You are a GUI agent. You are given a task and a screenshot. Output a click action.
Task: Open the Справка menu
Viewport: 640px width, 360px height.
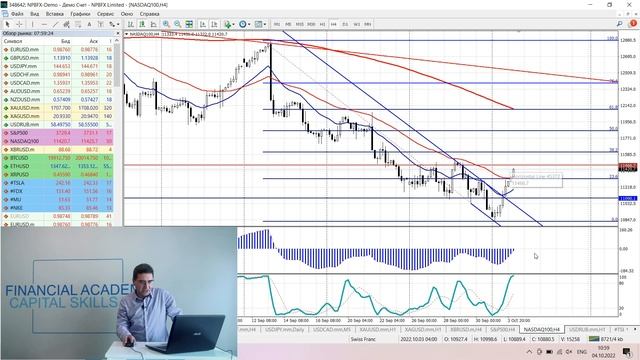150,14
